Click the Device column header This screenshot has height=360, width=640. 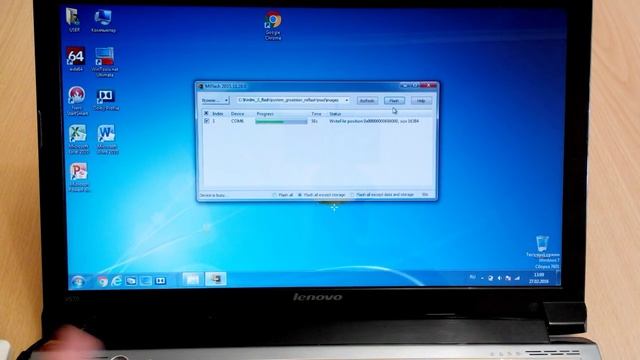point(237,113)
